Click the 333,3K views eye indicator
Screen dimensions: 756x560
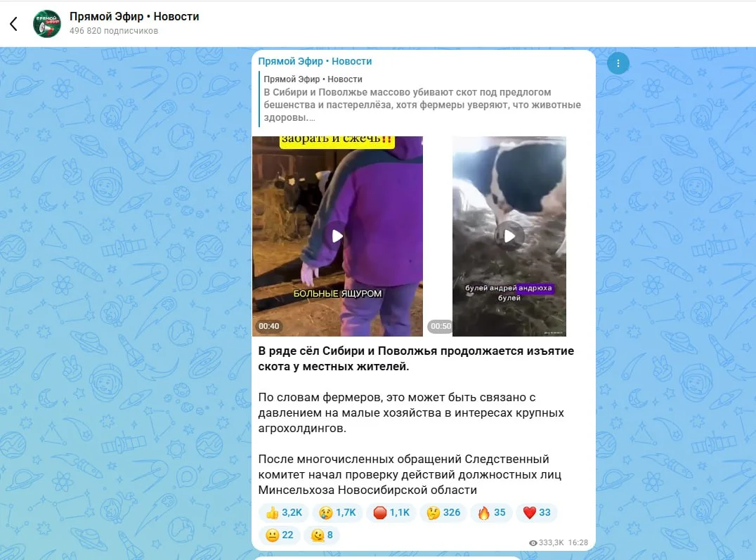tap(546, 542)
